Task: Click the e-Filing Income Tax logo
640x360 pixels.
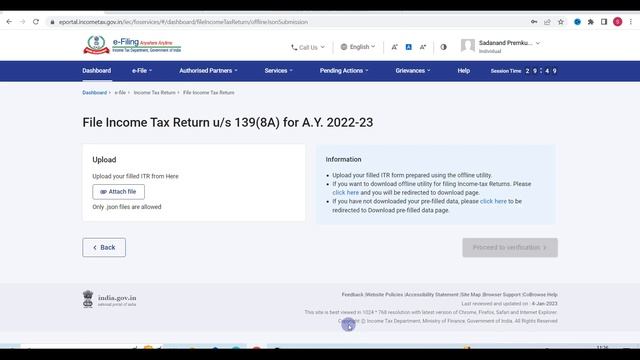Action: click(x=132, y=45)
